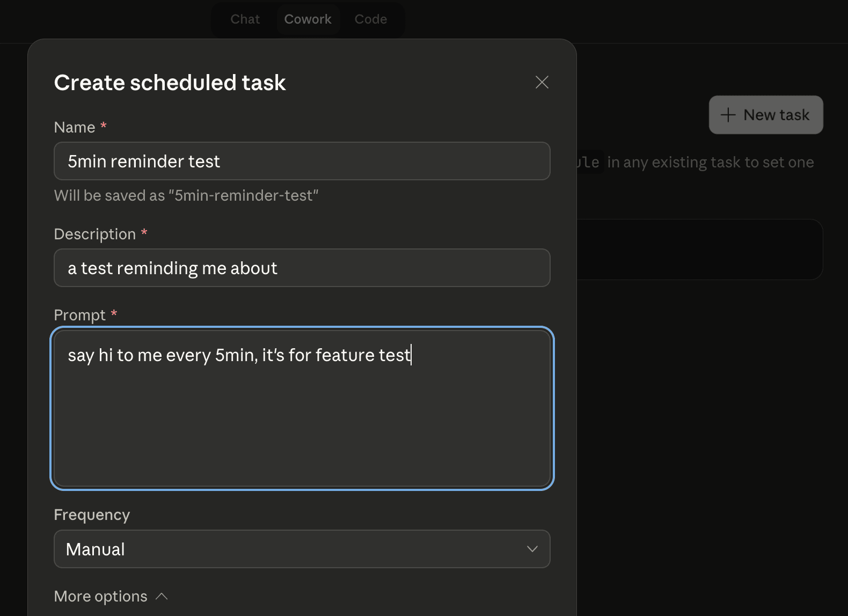
Task: Click the Frequency label
Action: [x=92, y=515]
